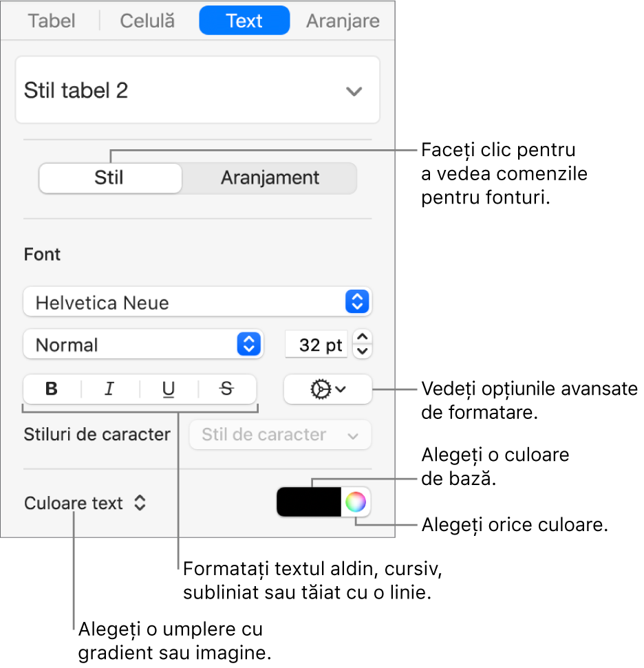The height and width of the screenshot is (668, 644).
Task: Toggle bold formatting with the B icon
Action: [51, 389]
